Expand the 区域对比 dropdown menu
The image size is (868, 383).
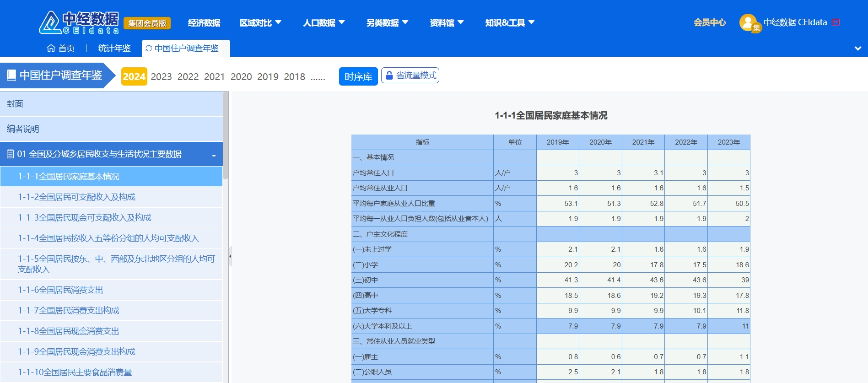[x=260, y=22]
